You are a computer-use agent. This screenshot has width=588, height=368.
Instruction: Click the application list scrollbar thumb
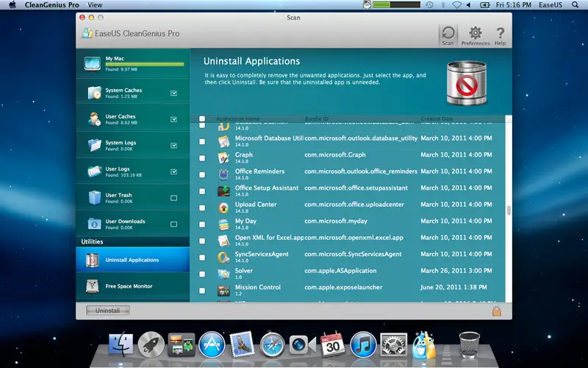(x=509, y=210)
